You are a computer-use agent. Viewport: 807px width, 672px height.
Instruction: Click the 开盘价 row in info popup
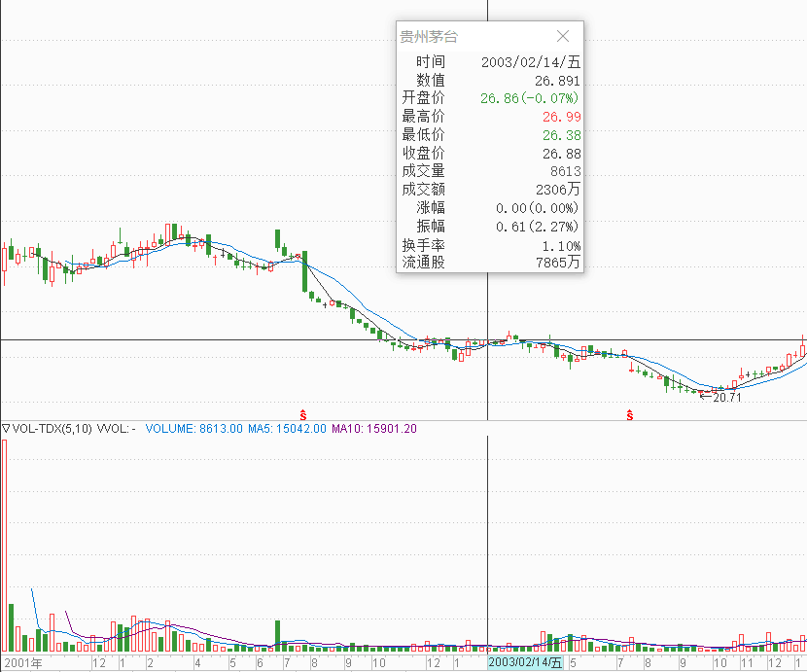point(489,98)
